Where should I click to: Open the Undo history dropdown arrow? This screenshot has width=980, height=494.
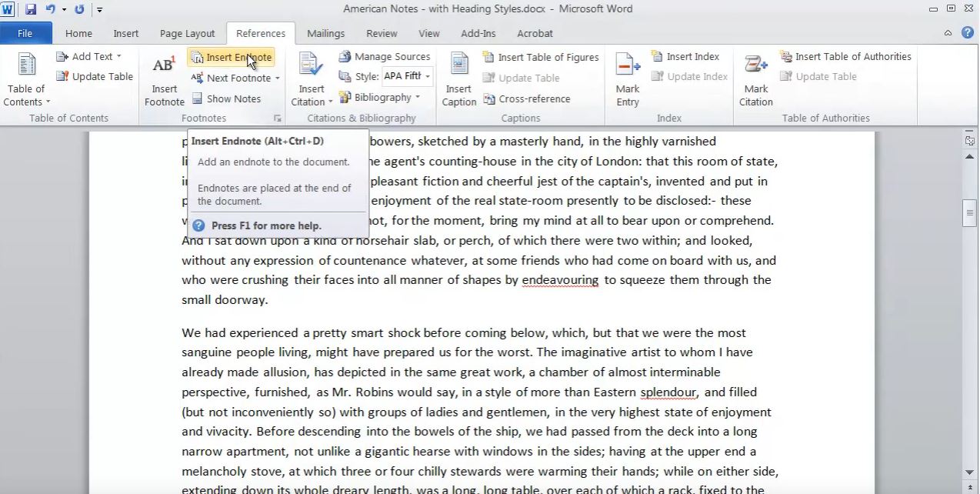pos(64,10)
